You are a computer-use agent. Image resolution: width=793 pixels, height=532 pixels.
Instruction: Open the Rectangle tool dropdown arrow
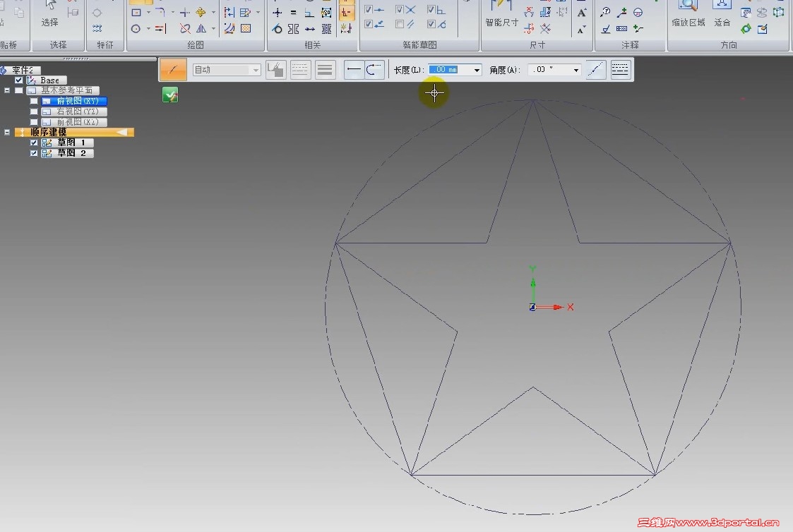pyautogui.click(x=148, y=12)
